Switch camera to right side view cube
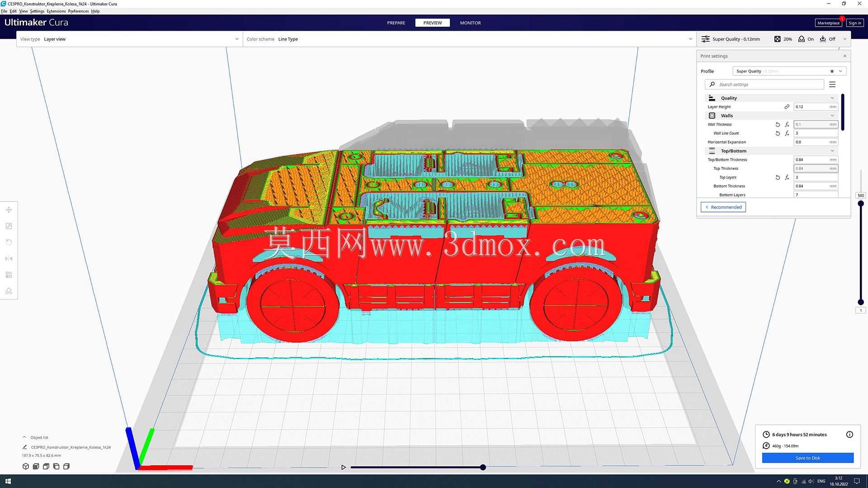868x488 pixels. point(66,466)
